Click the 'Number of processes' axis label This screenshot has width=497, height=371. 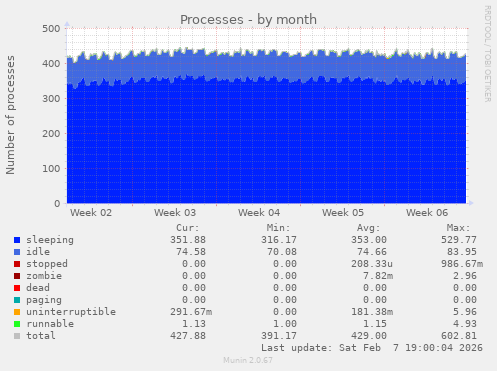(10, 115)
